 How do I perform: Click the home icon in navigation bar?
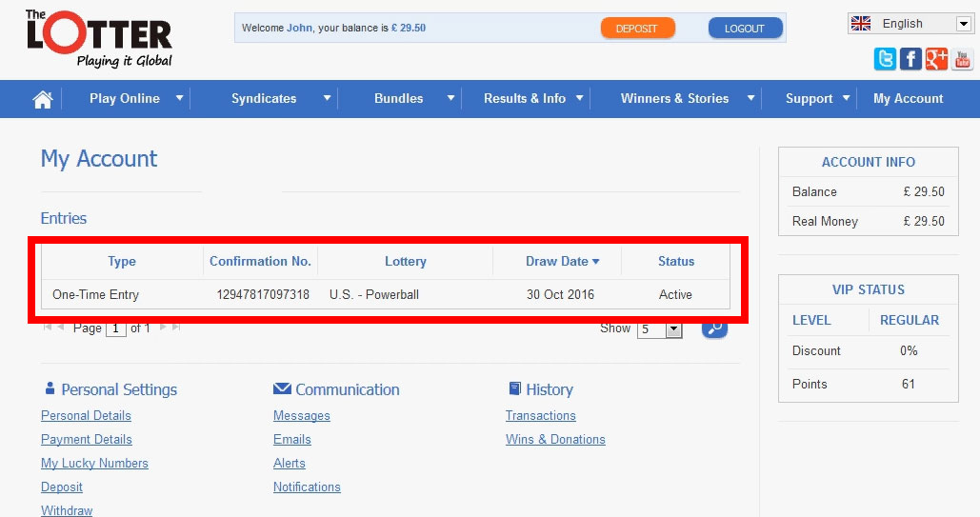click(x=42, y=99)
